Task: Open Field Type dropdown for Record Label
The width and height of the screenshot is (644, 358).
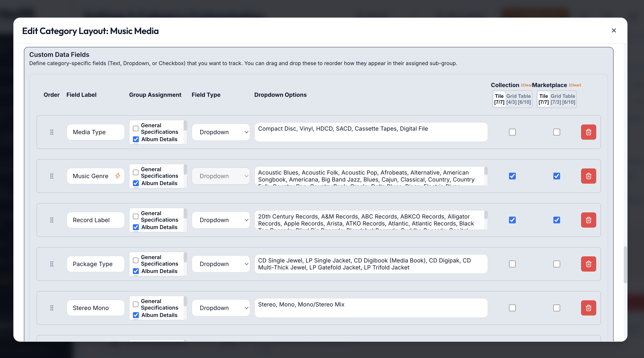Action: pyautogui.click(x=221, y=220)
